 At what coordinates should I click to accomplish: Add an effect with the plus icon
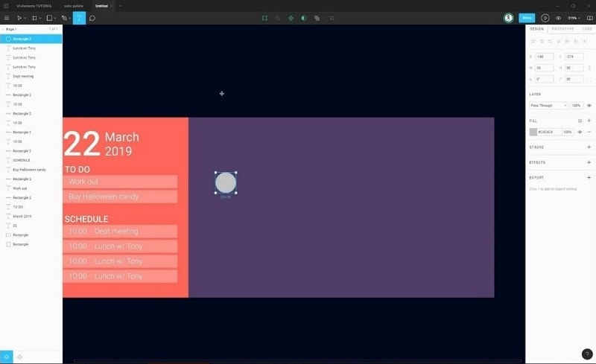pos(589,162)
